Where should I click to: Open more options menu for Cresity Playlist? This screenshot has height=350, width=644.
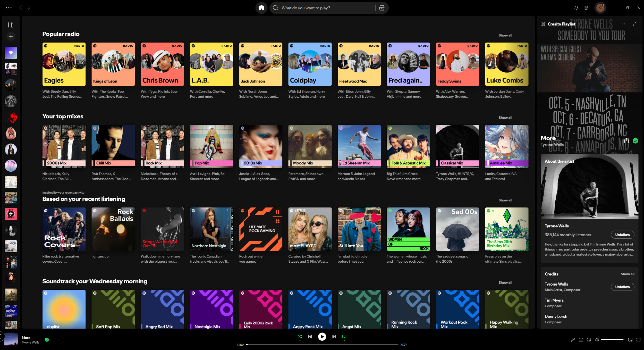[624, 24]
